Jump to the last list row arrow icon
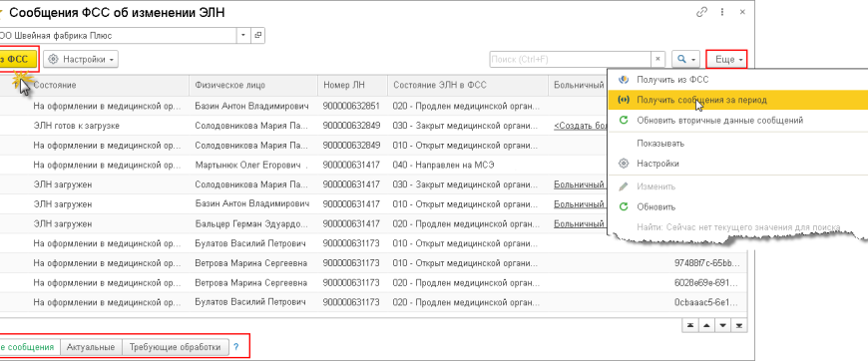 coord(739,325)
